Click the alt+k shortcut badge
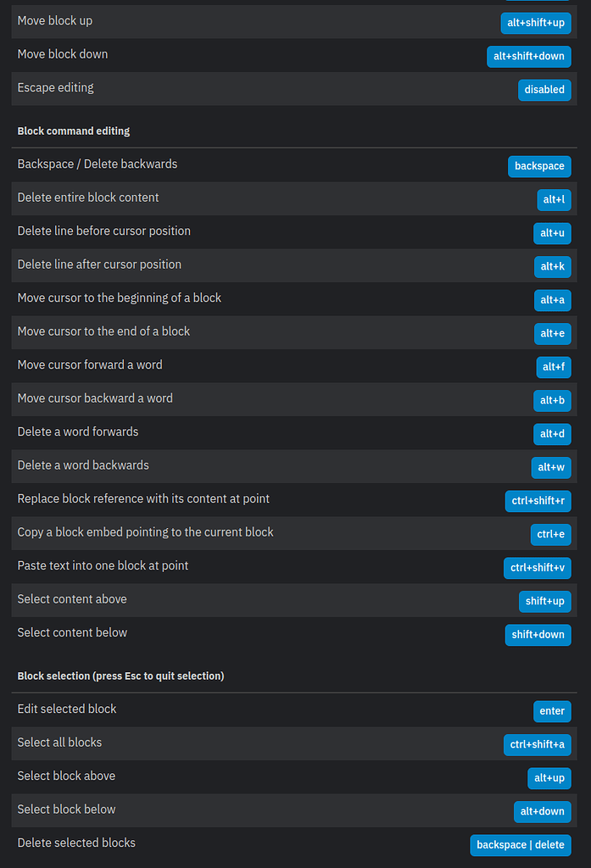Viewport: 591px width, 868px height. [552, 266]
